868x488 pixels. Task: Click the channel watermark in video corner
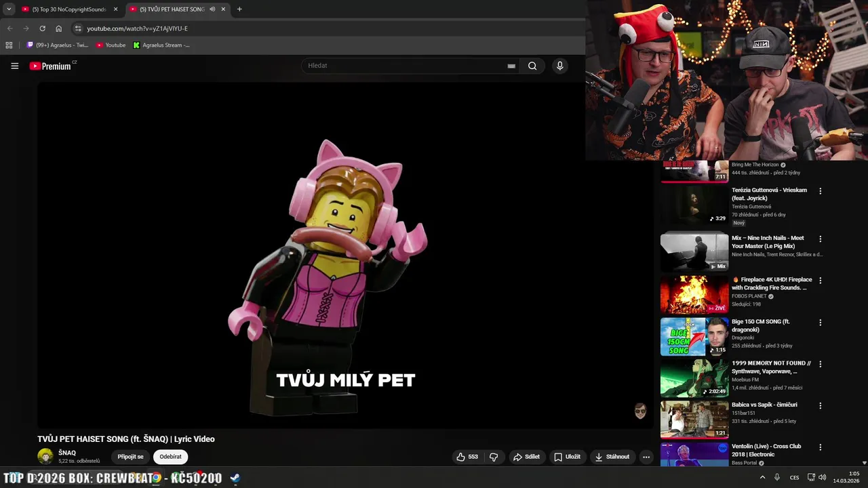pos(640,411)
